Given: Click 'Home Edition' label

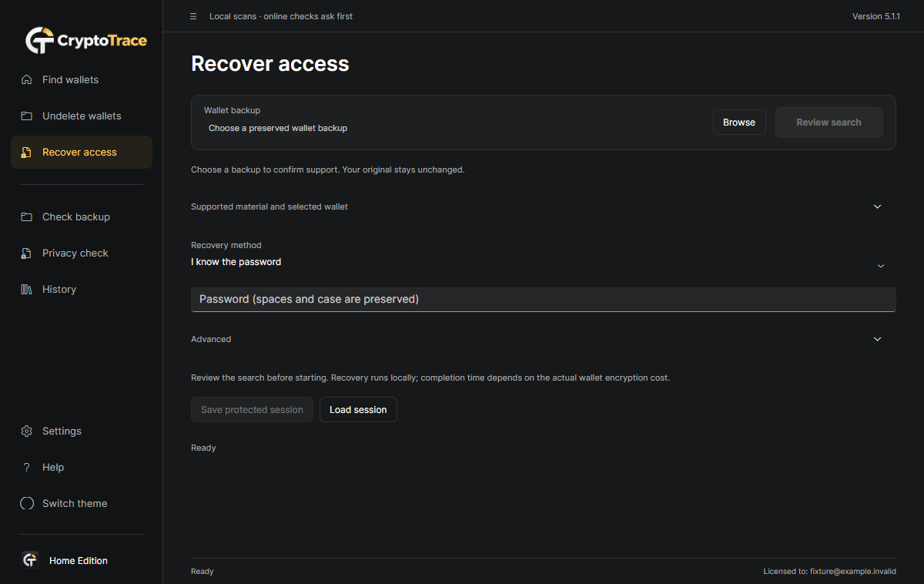Looking at the screenshot, I should pos(79,560).
